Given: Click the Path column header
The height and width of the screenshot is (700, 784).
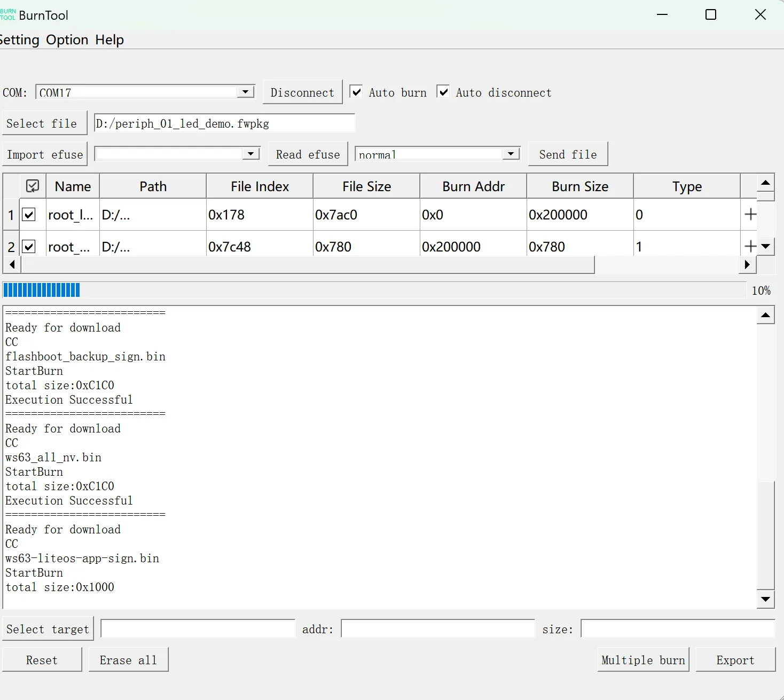Looking at the screenshot, I should (153, 186).
